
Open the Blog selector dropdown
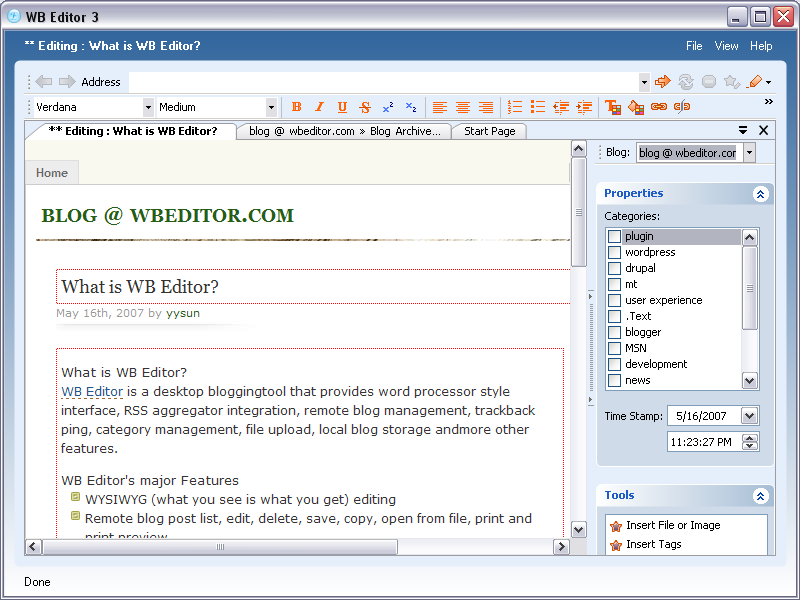click(x=749, y=153)
